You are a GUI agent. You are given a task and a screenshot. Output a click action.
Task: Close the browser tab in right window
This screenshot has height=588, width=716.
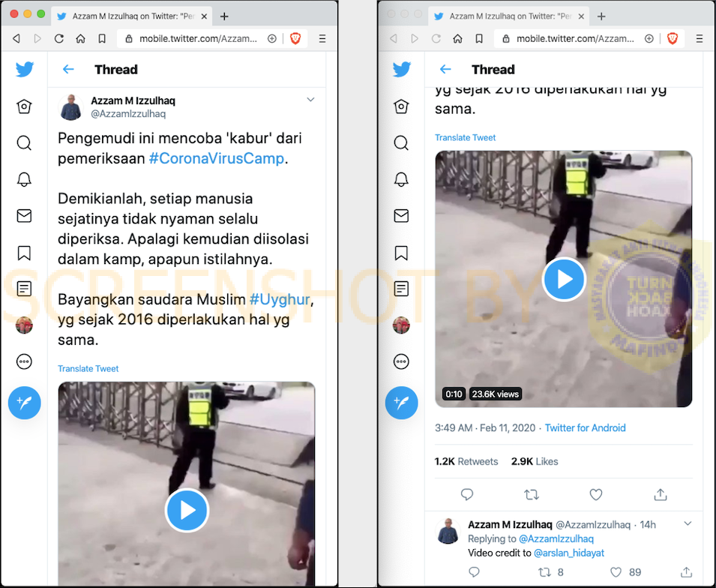(x=581, y=16)
